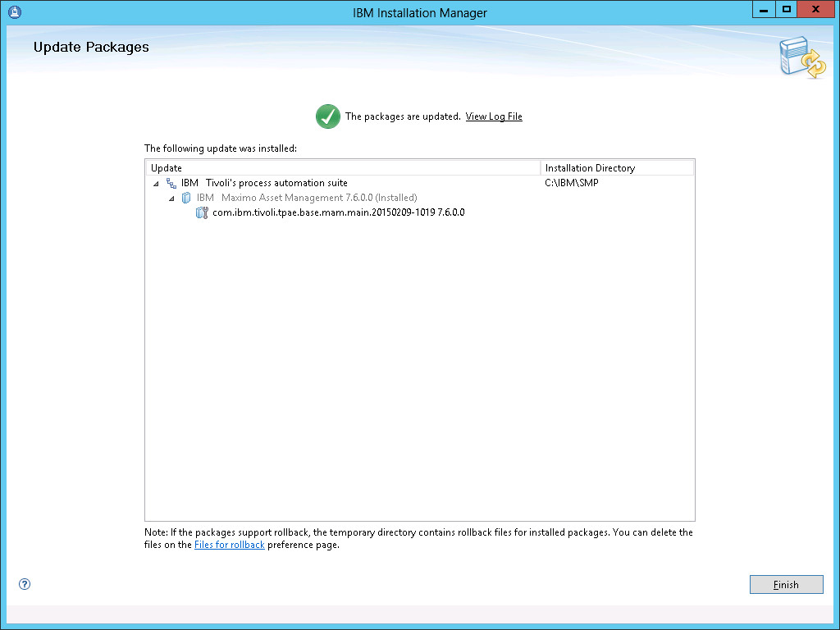Click the Finish button
This screenshot has width=840, height=630.
coord(786,584)
